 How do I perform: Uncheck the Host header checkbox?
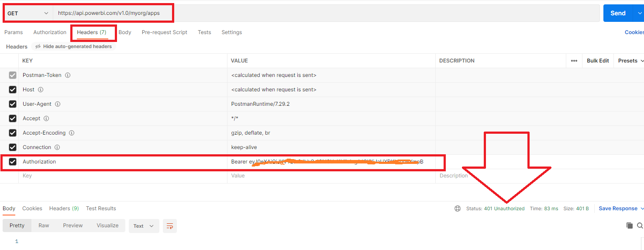(x=13, y=90)
